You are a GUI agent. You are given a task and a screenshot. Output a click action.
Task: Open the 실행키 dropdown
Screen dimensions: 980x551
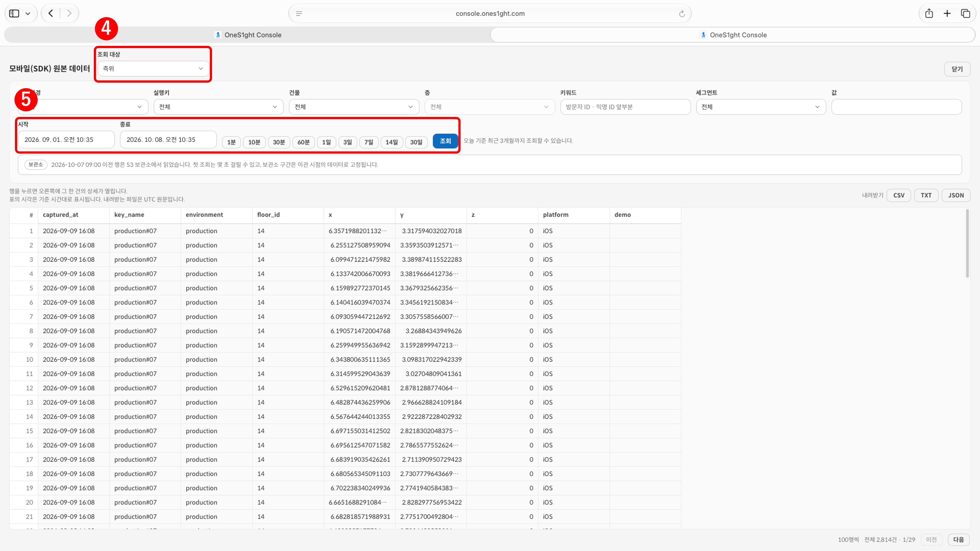pos(218,107)
